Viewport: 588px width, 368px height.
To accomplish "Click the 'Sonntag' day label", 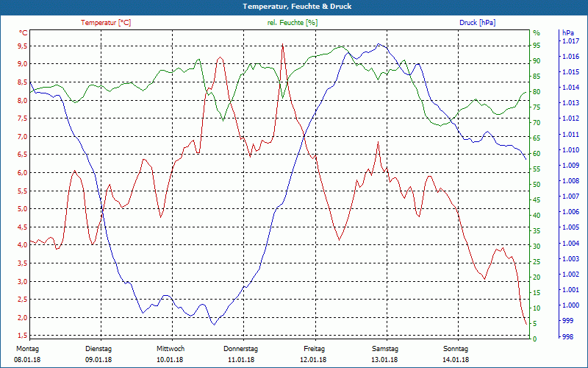I will (456, 349).
